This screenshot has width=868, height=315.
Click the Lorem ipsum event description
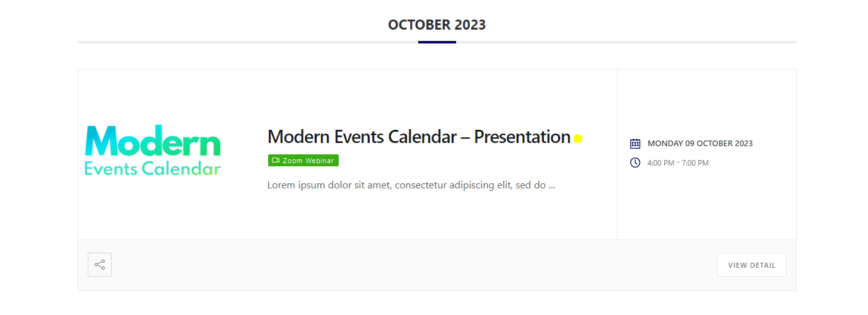click(x=411, y=185)
